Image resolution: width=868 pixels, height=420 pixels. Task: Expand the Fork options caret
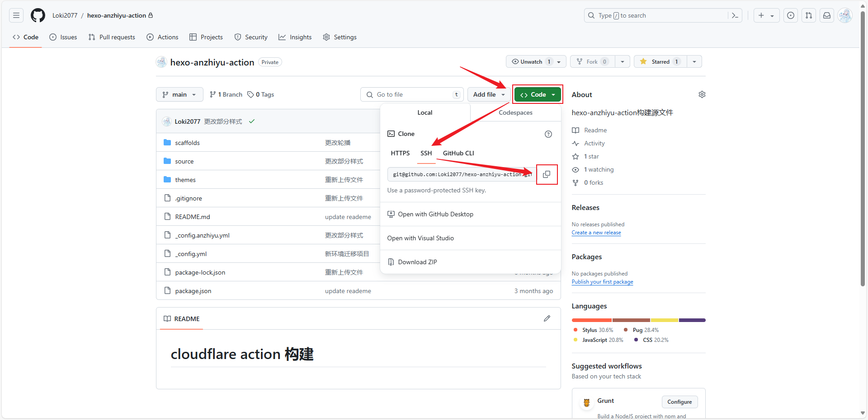pyautogui.click(x=623, y=61)
